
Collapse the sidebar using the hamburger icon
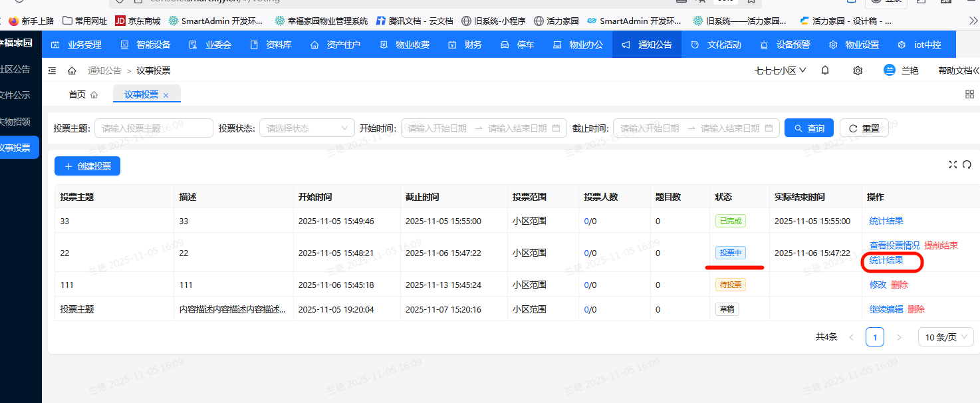tap(52, 70)
